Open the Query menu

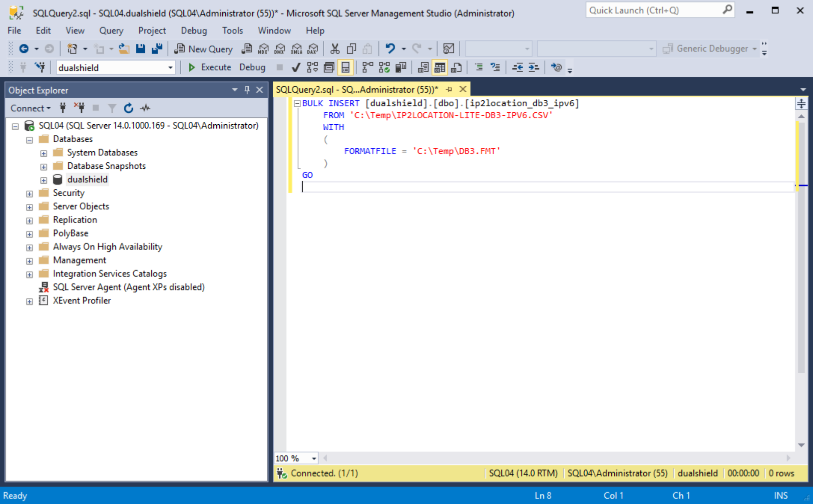pyautogui.click(x=111, y=30)
